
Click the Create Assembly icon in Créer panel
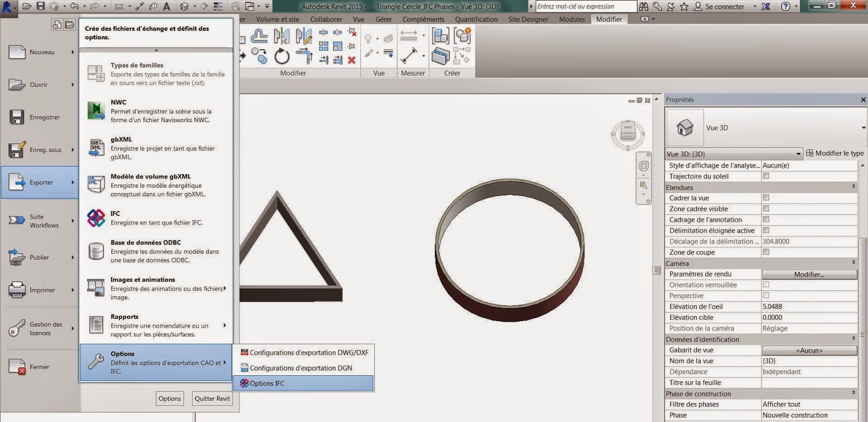click(x=441, y=36)
